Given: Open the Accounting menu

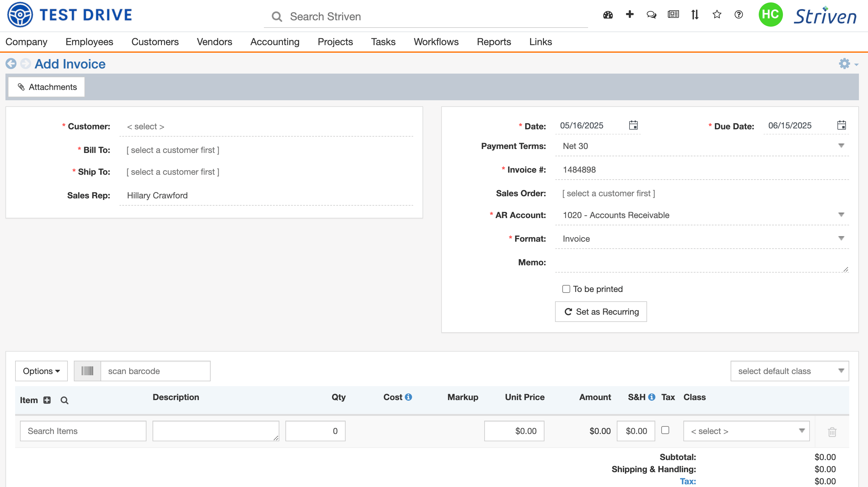Looking at the screenshot, I should click(275, 42).
